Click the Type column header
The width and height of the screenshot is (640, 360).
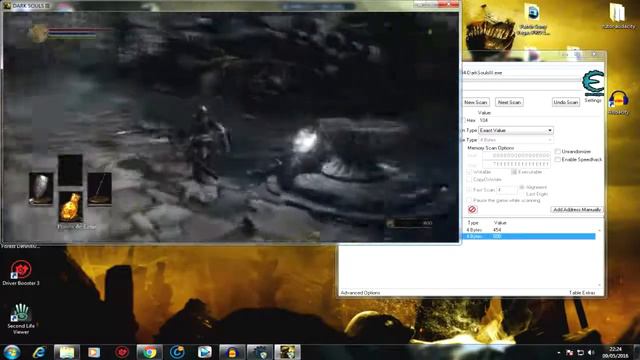[x=473, y=223]
